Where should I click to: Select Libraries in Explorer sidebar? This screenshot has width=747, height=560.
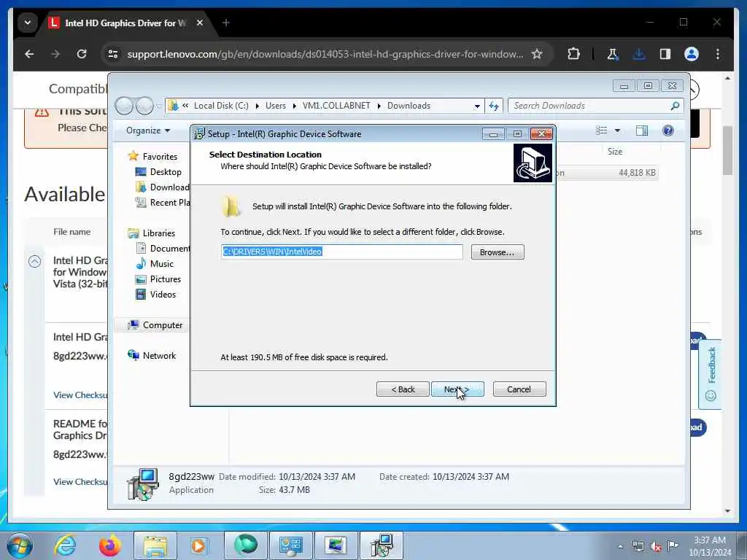coord(152,233)
